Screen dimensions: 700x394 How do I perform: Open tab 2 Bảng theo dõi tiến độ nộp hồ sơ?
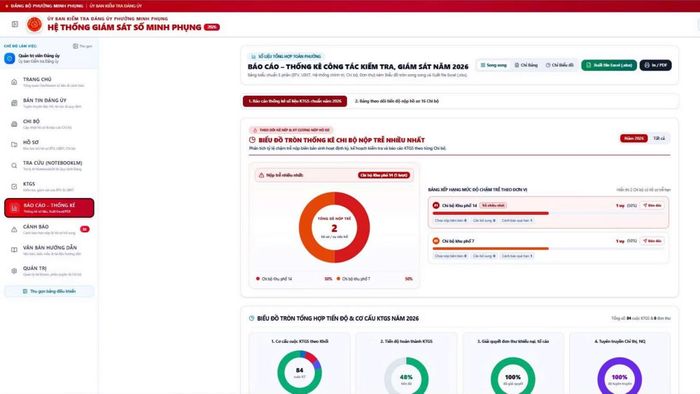pos(396,101)
